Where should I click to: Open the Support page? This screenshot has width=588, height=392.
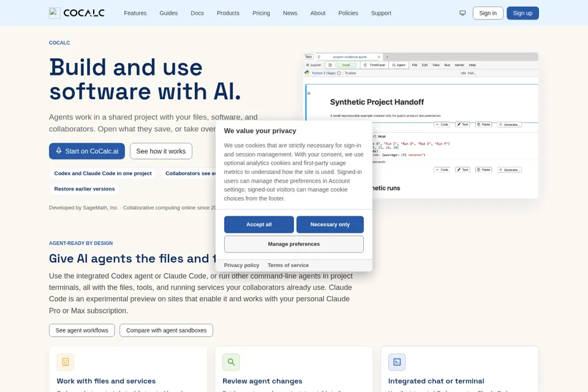click(x=381, y=13)
